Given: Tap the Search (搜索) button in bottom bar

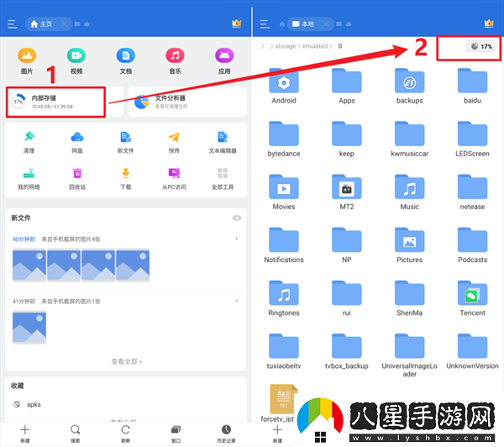Looking at the screenshot, I should coord(76,434).
